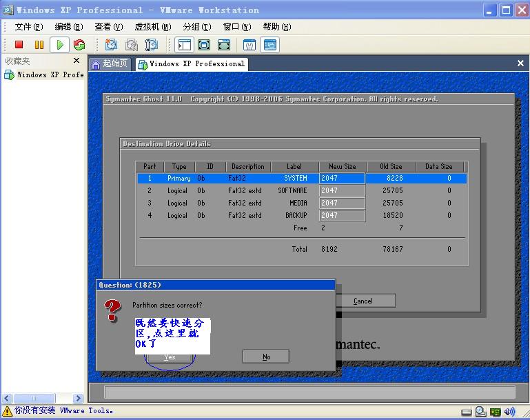Toggle the sidebar display toolbar icon
530x420 pixels.
[x=184, y=45]
